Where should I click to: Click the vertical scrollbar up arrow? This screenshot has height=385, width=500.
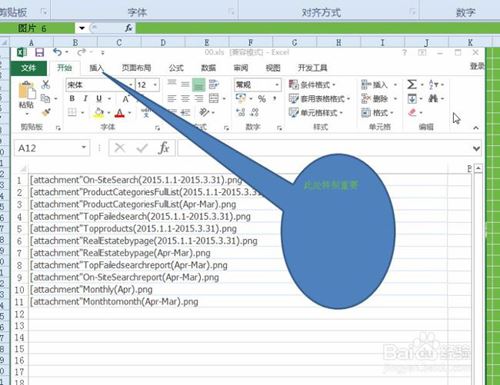click(478, 168)
